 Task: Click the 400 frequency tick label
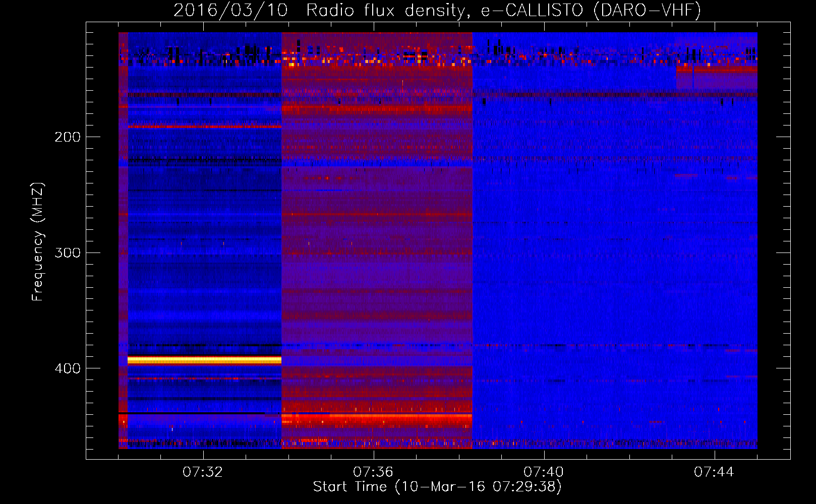click(68, 368)
